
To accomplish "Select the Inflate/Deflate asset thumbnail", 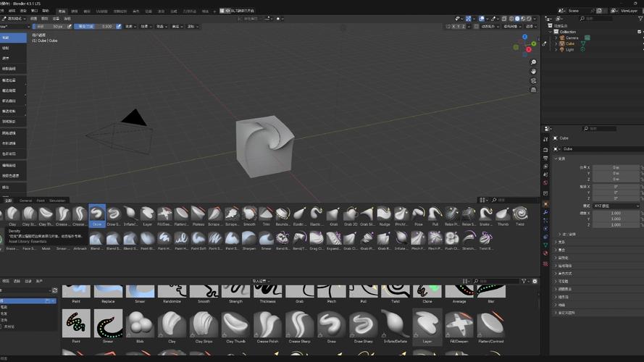I will click(x=395, y=327).
